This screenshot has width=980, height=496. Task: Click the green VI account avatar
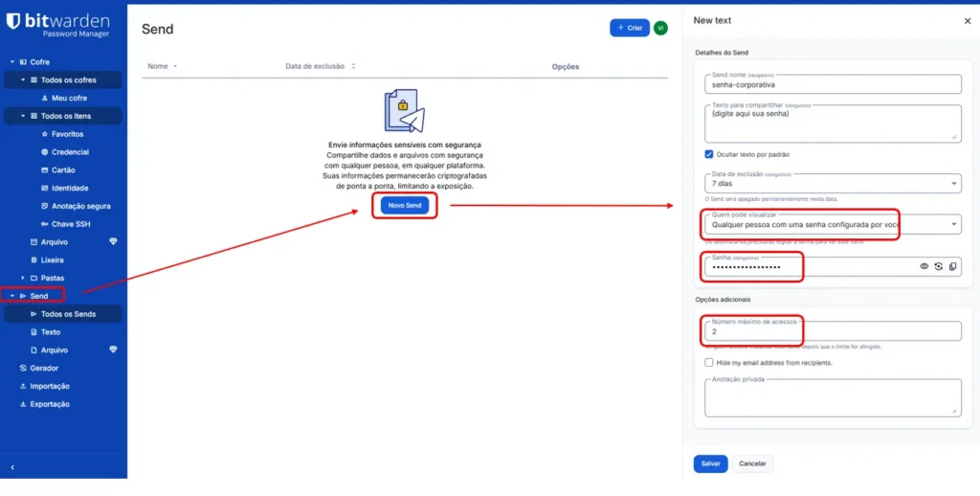[660, 28]
